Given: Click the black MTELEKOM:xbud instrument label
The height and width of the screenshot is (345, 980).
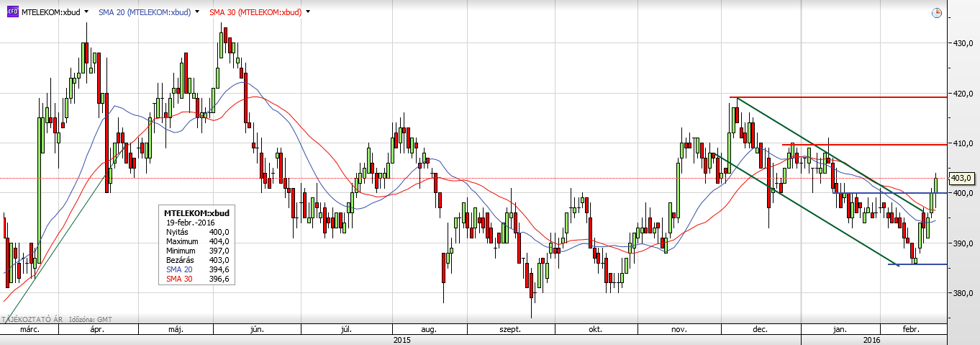Looking at the screenshot, I should click(52, 12).
